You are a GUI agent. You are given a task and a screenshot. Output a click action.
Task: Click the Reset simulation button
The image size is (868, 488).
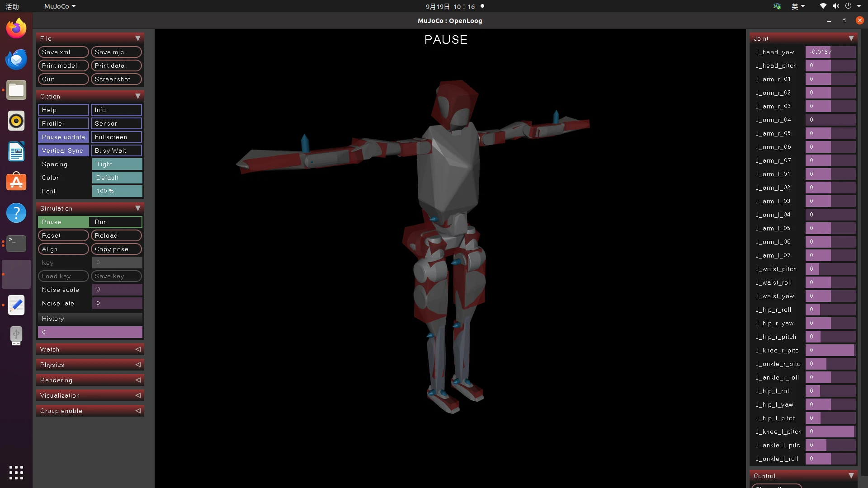[63, 235]
